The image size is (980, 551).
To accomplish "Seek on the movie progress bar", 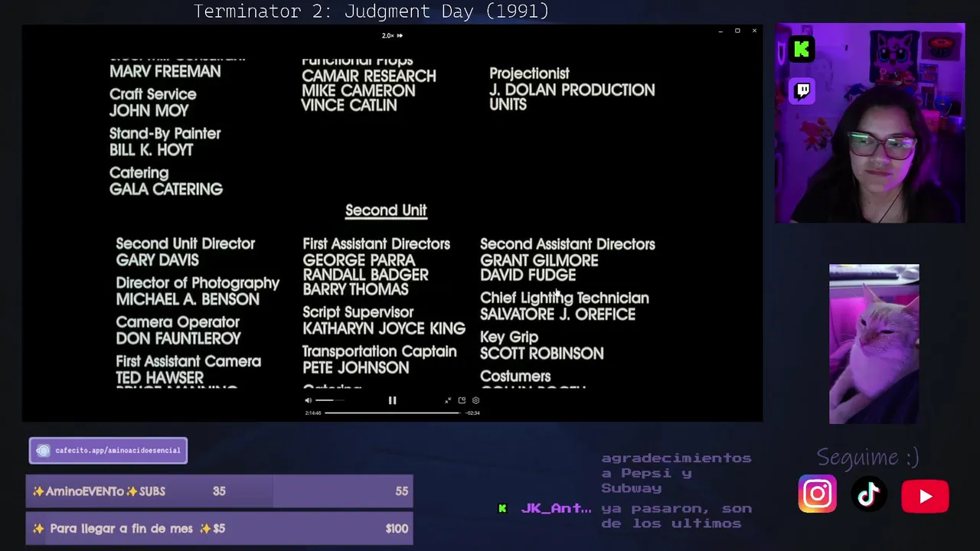I will coord(392,412).
